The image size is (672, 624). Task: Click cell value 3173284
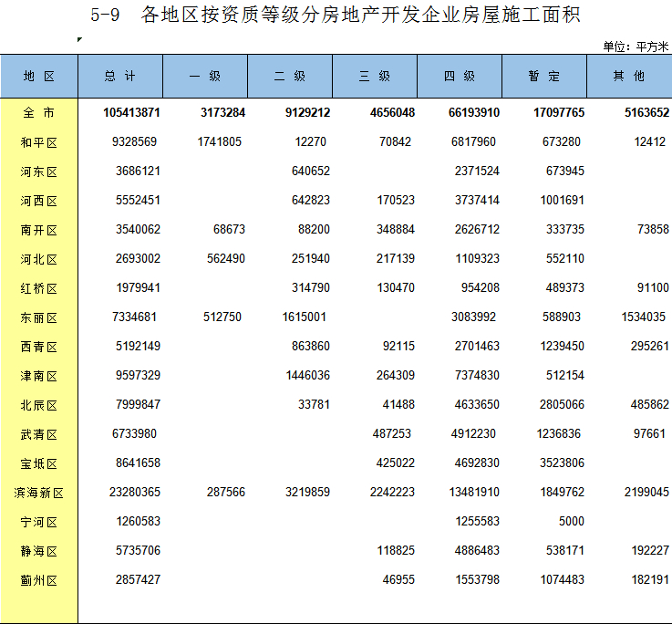tap(222, 112)
